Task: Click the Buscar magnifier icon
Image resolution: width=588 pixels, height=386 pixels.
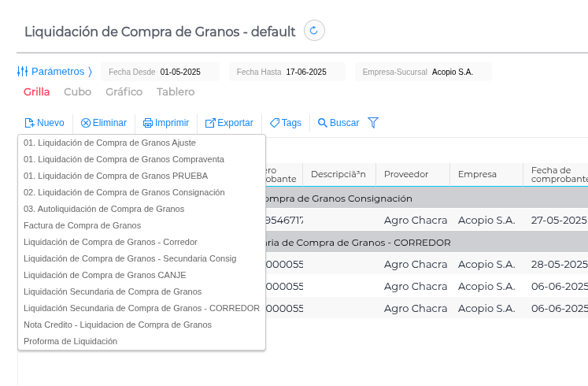Action: pyautogui.click(x=323, y=123)
